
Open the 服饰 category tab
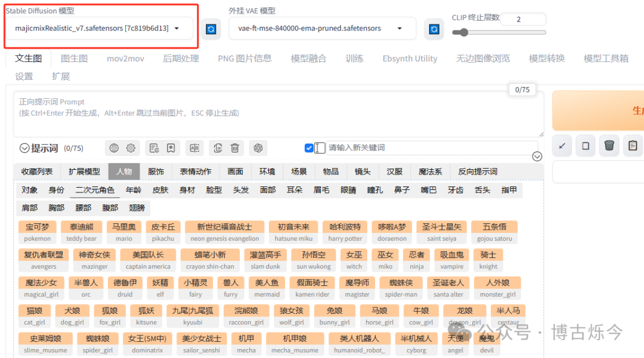[x=156, y=171]
